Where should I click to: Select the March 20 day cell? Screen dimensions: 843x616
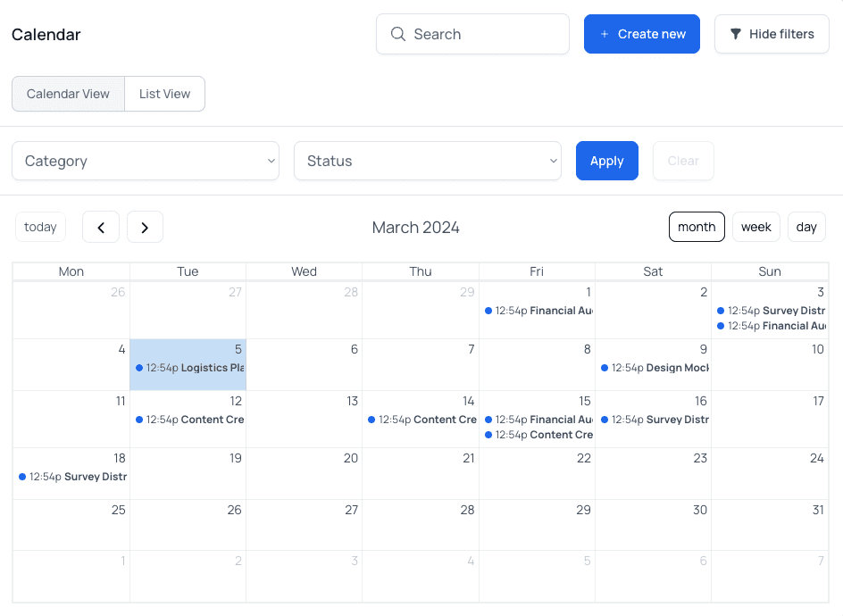click(304, 478)
